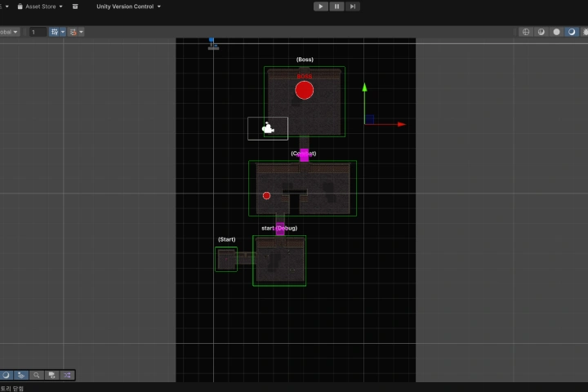Pause the game with the Pause button
The width and height of the screenshot is (588, 392).
pyautogui.click(x=336, y=7)
